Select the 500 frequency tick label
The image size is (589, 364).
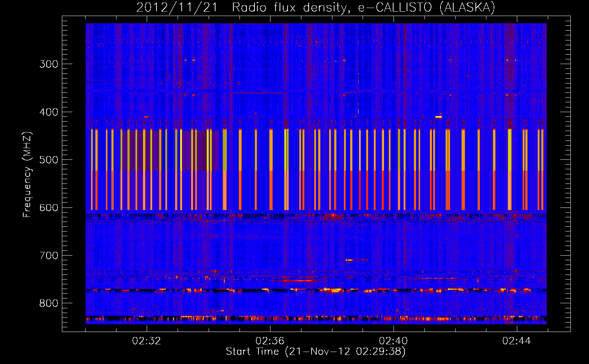click(49, 160)
